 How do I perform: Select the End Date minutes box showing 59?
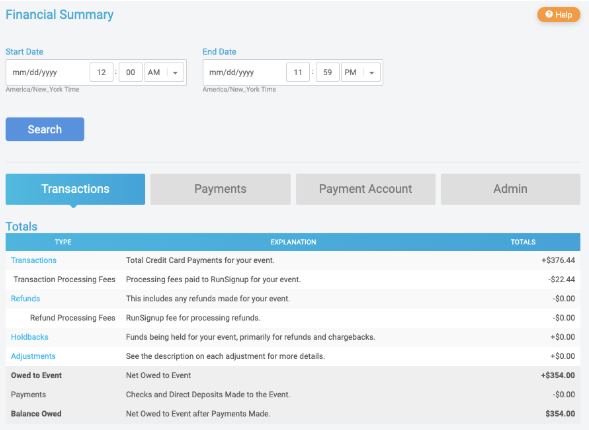(328, 72)
